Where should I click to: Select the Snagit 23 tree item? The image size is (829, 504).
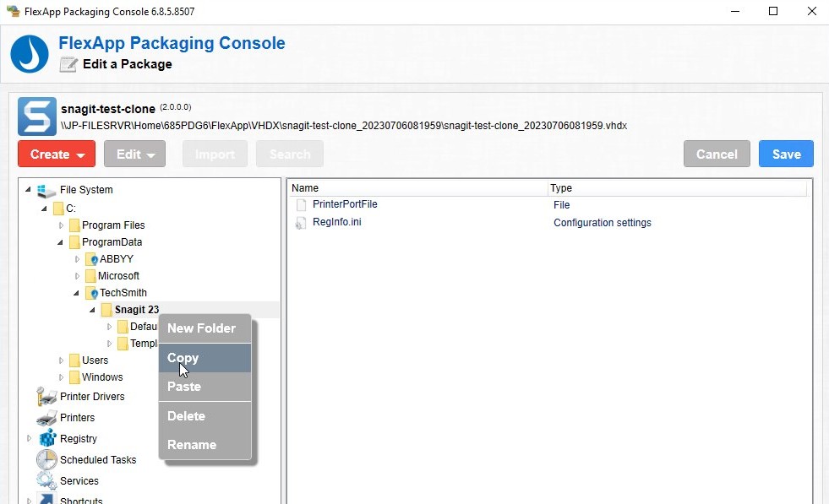coord(136,310)
